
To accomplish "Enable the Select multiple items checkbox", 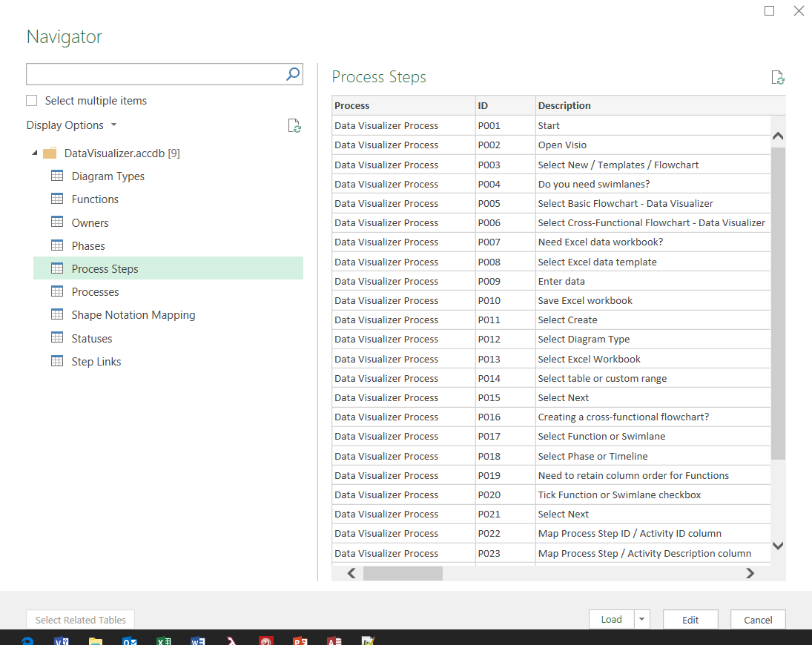I will point(31,100).
